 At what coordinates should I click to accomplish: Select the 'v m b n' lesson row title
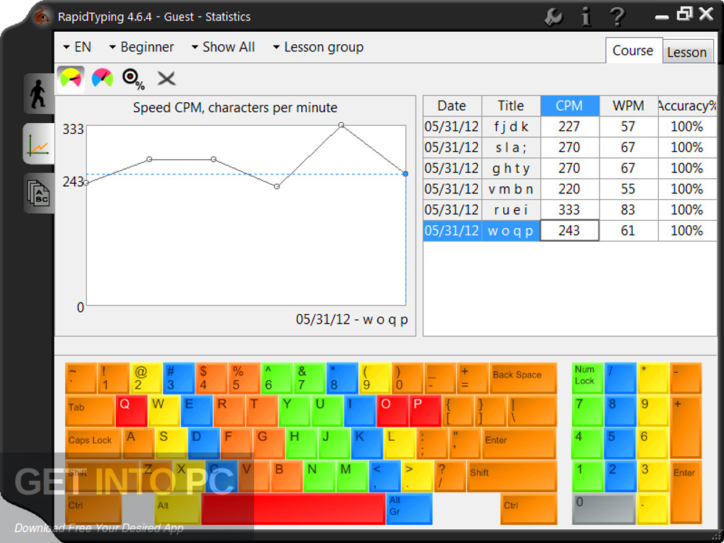coord(511,189)
